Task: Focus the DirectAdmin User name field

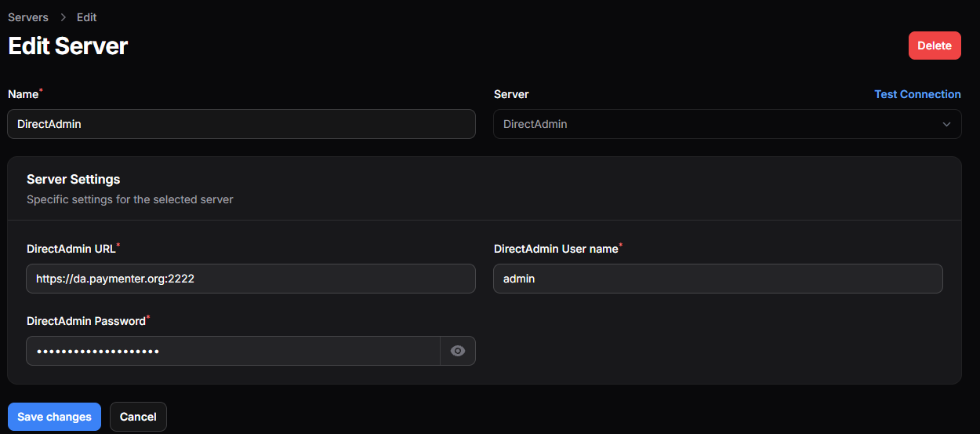Action: (717, 279)
